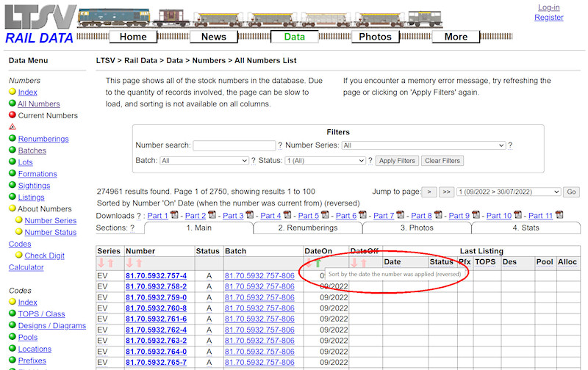
Task: Switch to the 2. Renumberings tab
Action: [307, 228]
